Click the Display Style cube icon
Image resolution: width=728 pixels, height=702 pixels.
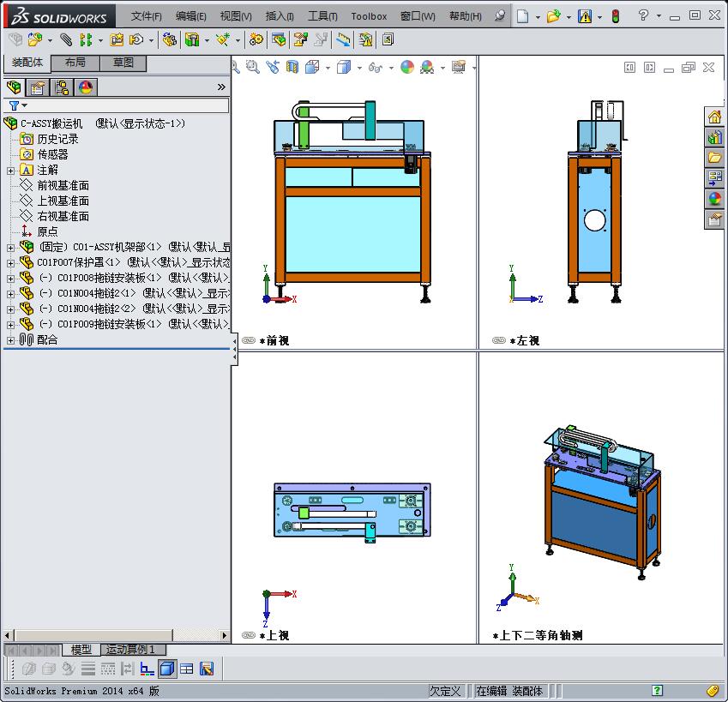tap(344, 67)
